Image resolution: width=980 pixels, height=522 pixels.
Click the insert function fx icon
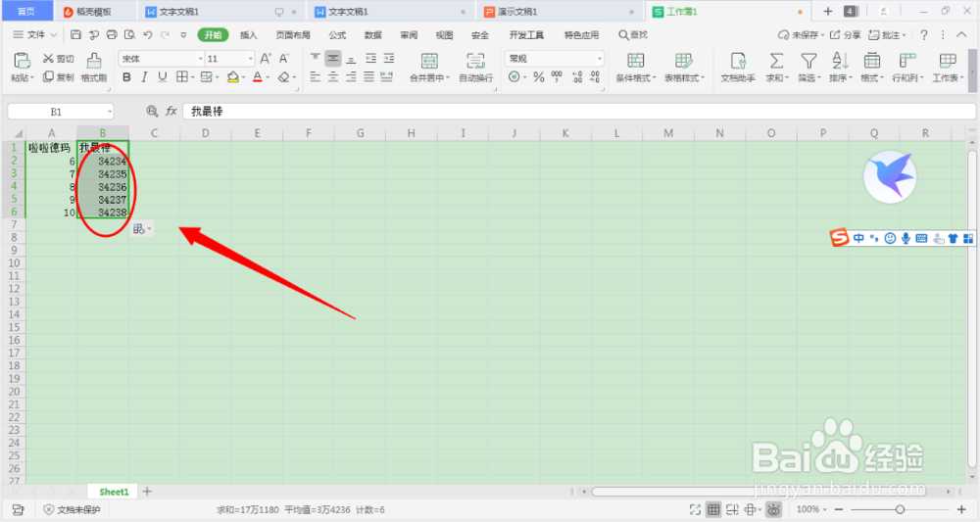(171, 111)
